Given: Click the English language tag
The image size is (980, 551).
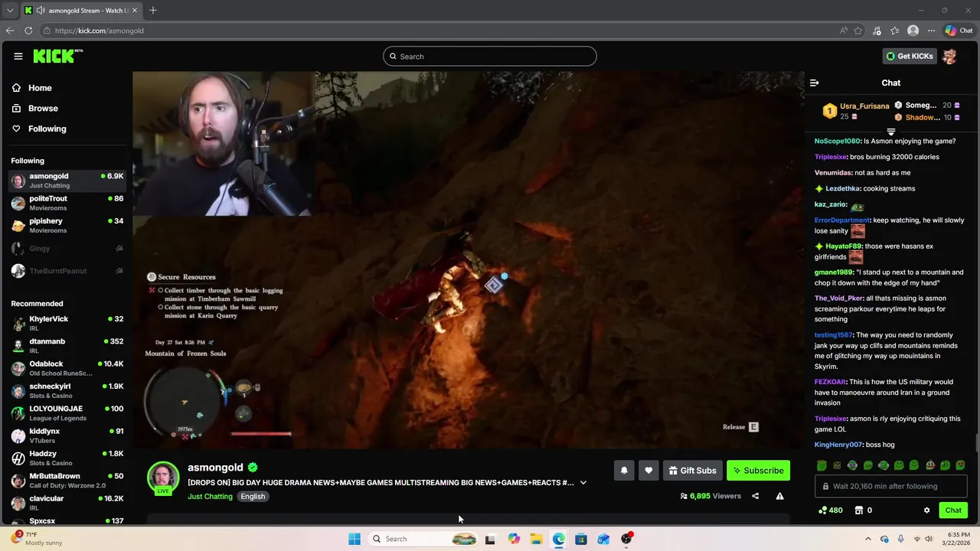Looking at the screenshot, I should click(253, 497).
